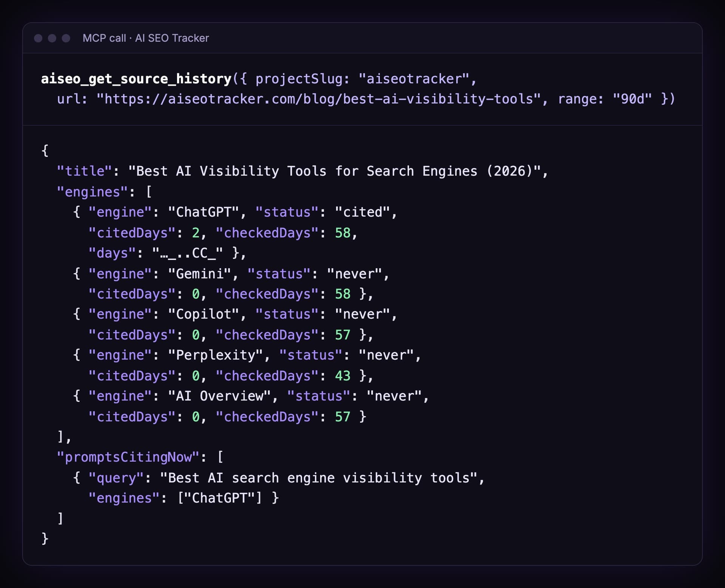This screenshot has height=588, width=725.
Task: Click the title value 'Best AI Visibility Tools…'
Action: click(335, 171)
